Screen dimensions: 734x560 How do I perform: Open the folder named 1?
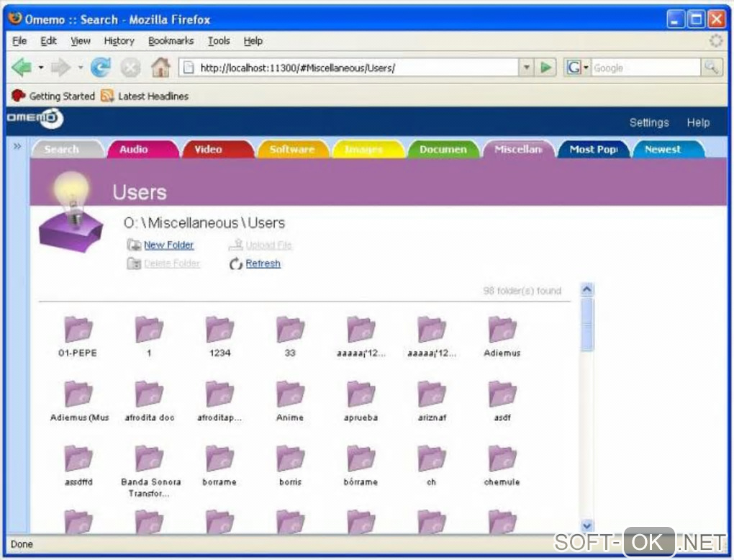149,337
